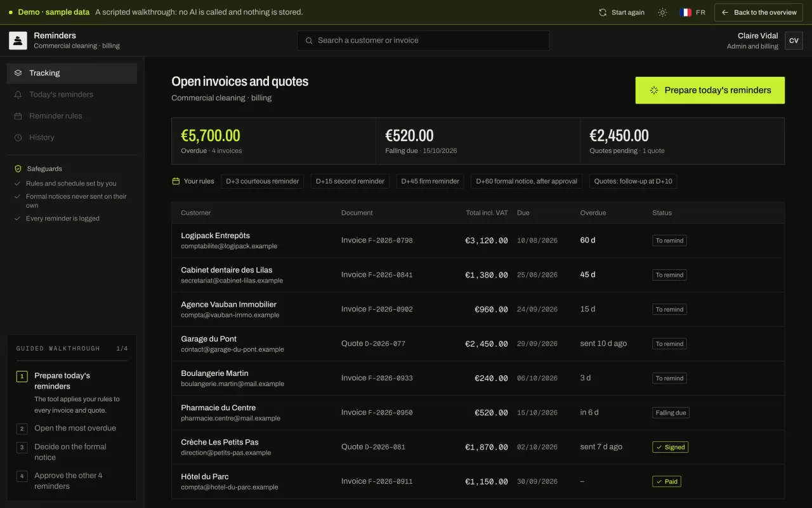Click the Prepare today's reminders button
Screen dimensions: 812x508
[710, 90]
